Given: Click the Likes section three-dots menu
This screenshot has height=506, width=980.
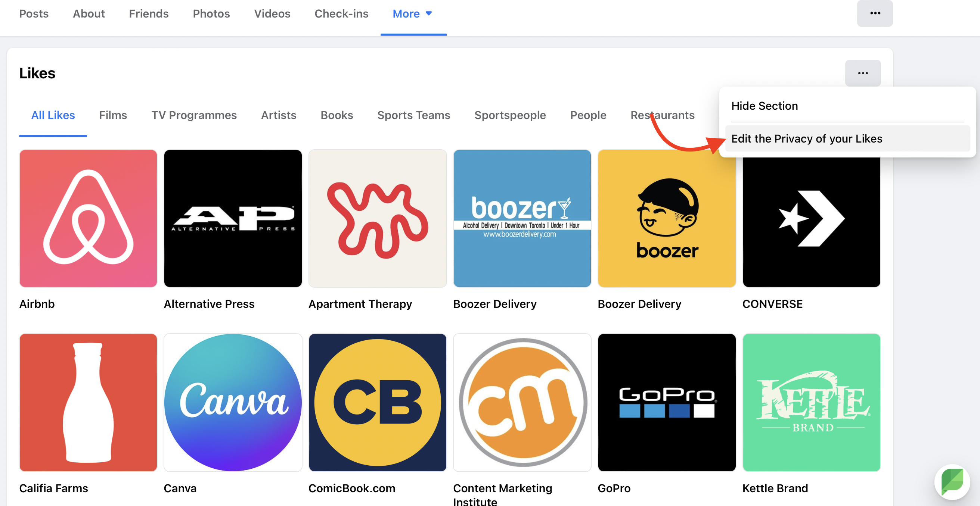Looking at the screenshot, I should click(862, 73).
